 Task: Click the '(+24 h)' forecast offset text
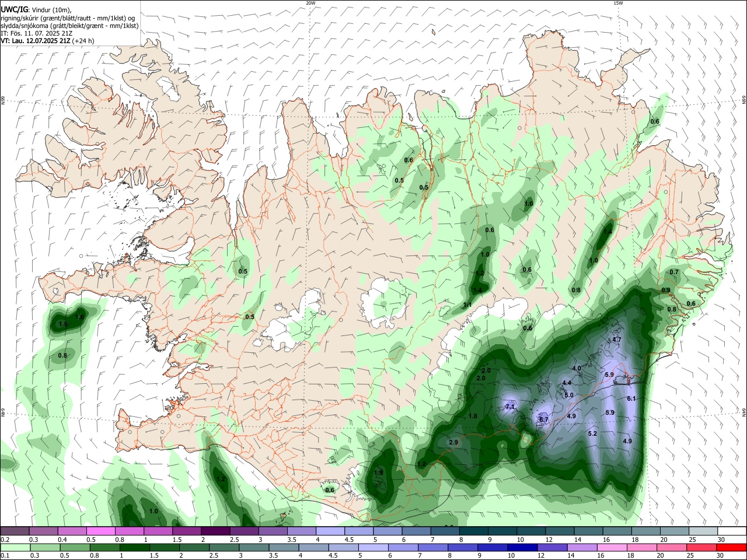[x=83, y=41]
